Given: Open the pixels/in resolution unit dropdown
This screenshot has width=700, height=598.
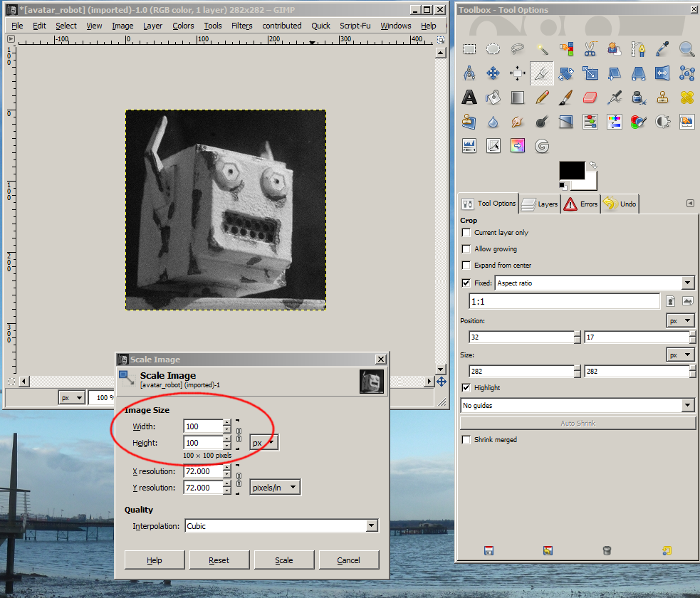Looking at the screenshot, I should coord(276,488).
